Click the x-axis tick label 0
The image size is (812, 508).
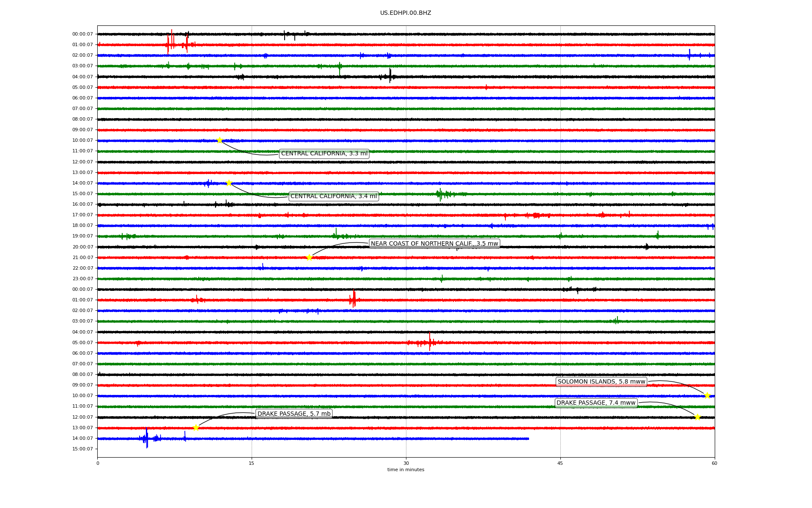(98, 463)
